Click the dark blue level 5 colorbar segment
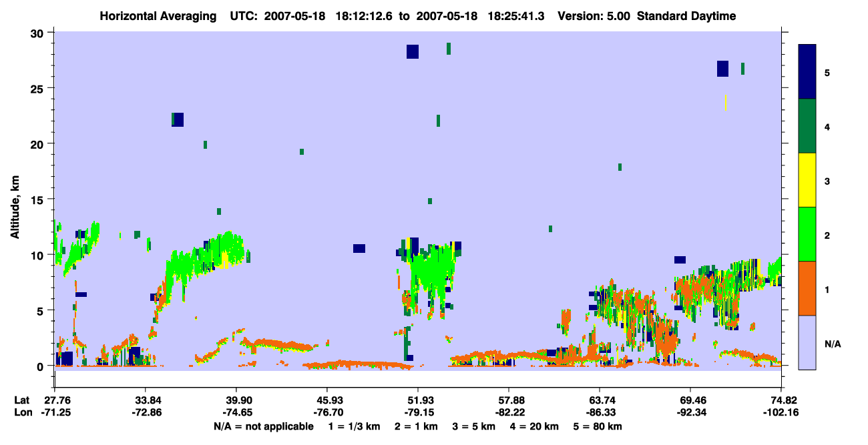868x445 pixels. 807,72
